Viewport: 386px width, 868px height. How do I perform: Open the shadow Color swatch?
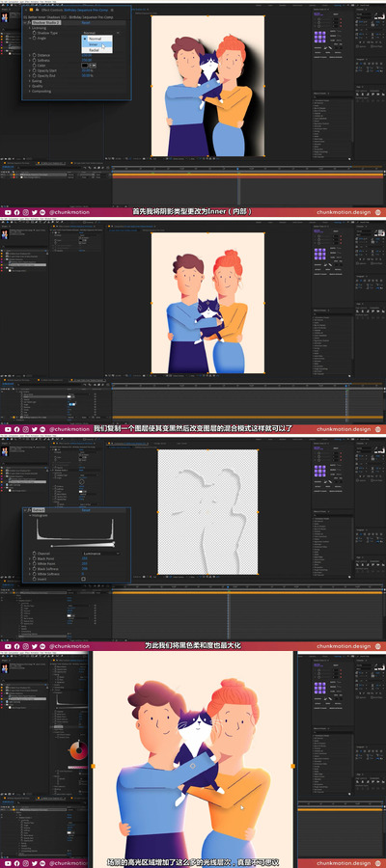(84, 66)
